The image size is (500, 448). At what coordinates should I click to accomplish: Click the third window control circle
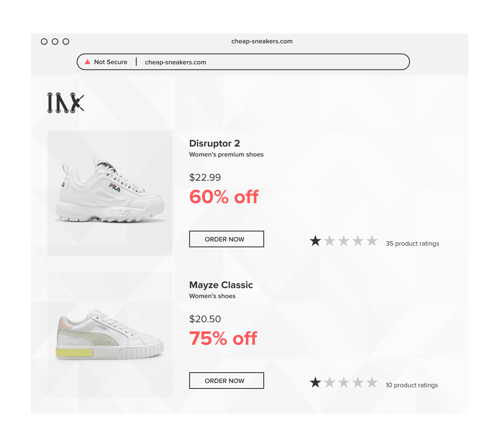(x=66, y=42)
